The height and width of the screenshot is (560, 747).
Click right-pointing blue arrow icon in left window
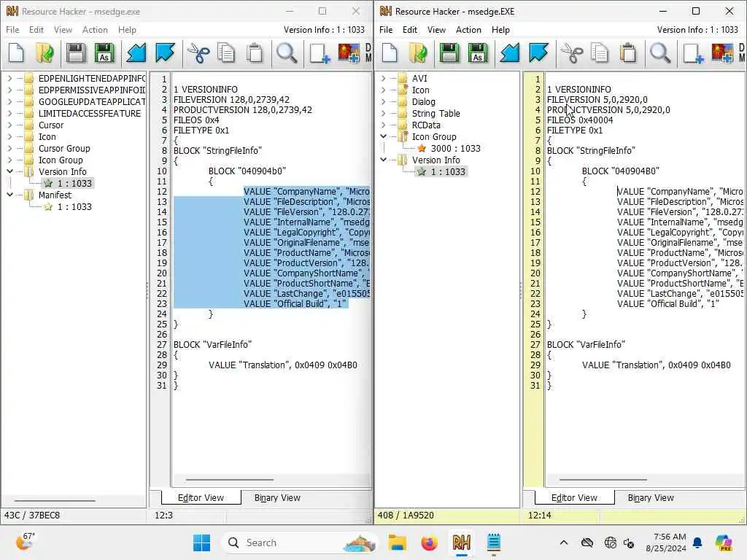165,52
